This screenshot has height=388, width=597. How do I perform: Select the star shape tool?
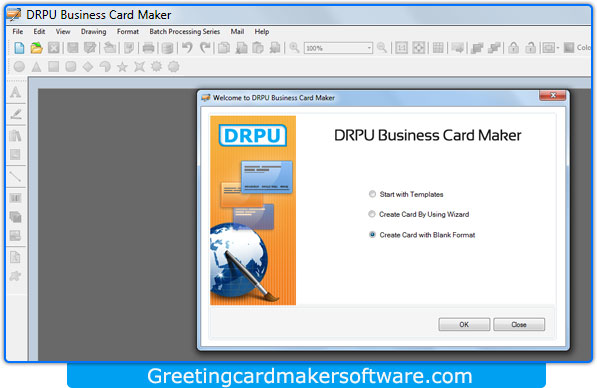coord(122,67)
